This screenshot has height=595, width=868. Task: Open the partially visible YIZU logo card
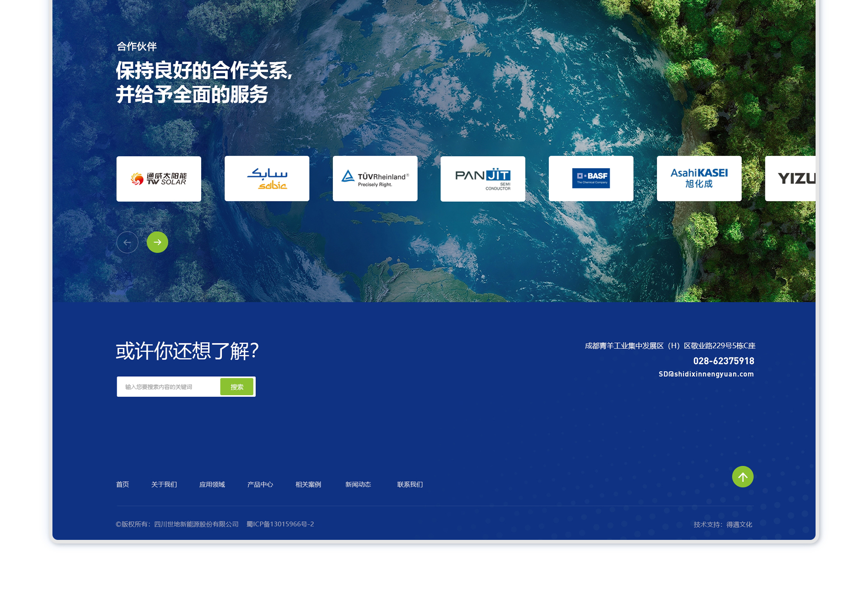(790, 178)
